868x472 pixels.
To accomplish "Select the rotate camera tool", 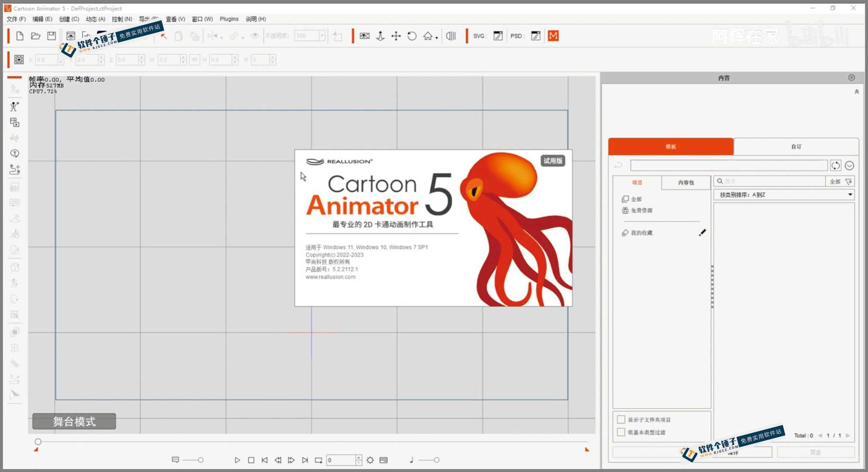I will (412, 36).
